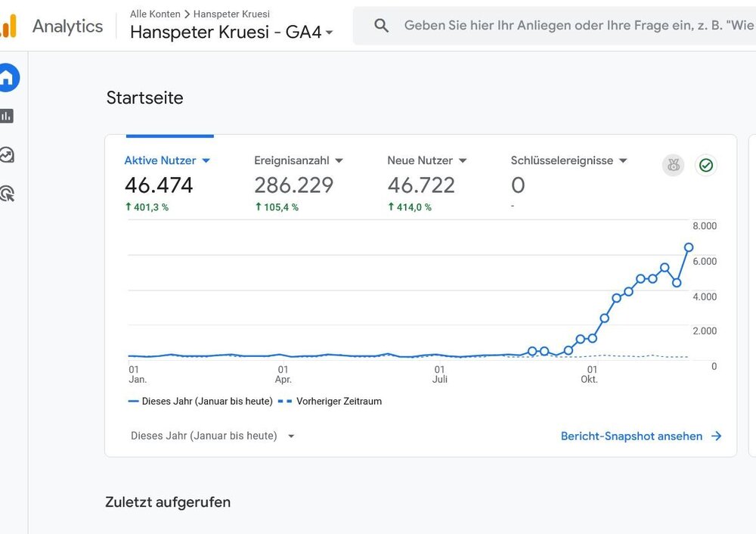Open the Reports bar chart icon
Screen dimensions: 756x534
pyautogui.click(x=6, y=116)
